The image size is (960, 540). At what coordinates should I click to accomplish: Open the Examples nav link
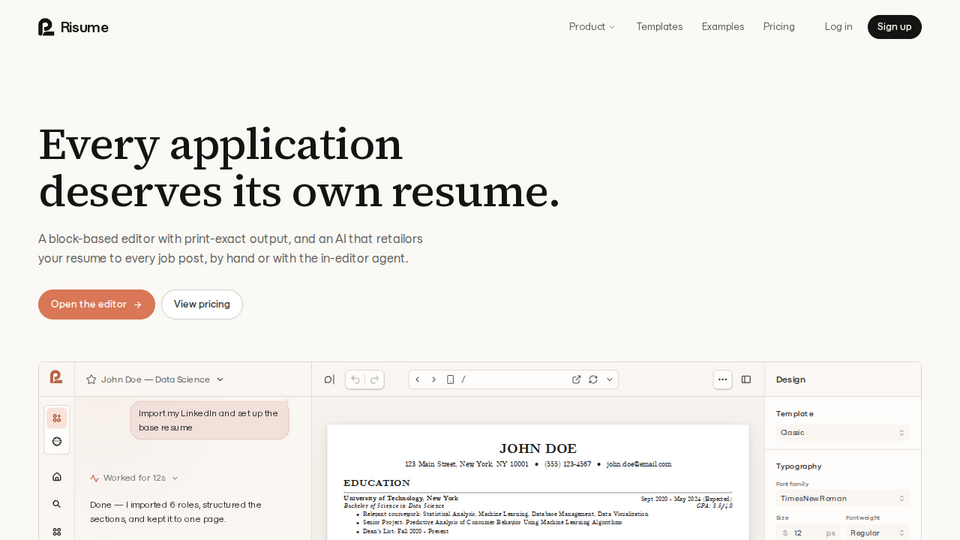point(722,27)
